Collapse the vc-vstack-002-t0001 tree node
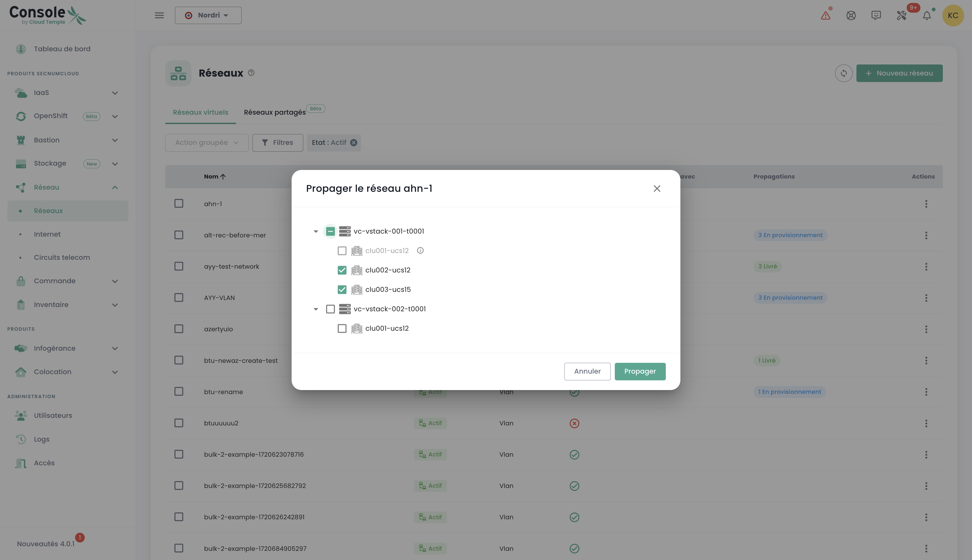Screen dimensions: 972x560 coord(316,309)
